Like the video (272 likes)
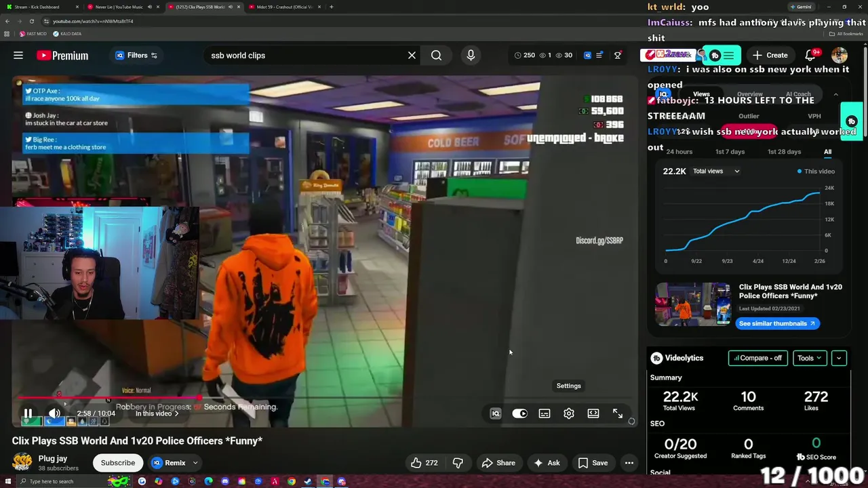The image size is (868, 488). (424, 463)
